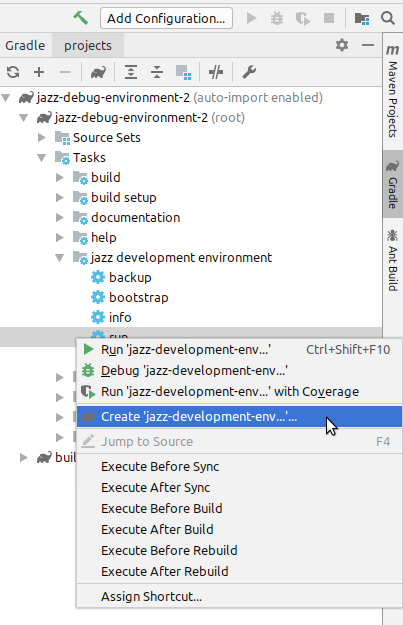403x625 pixels.
Task: Select the backup task
Action: 130,277
